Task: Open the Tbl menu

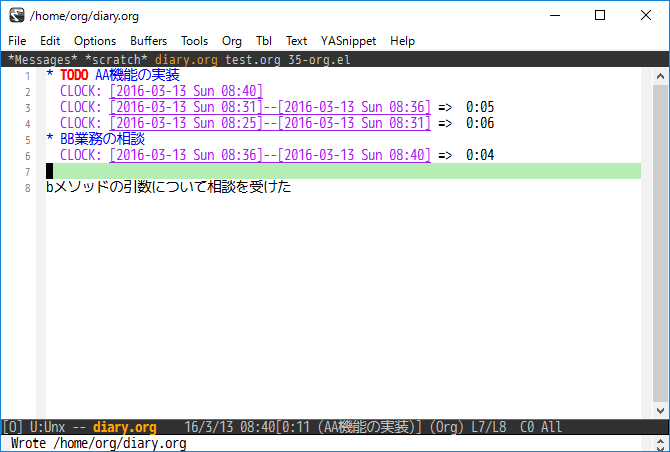Action: (x=264, y=41)
